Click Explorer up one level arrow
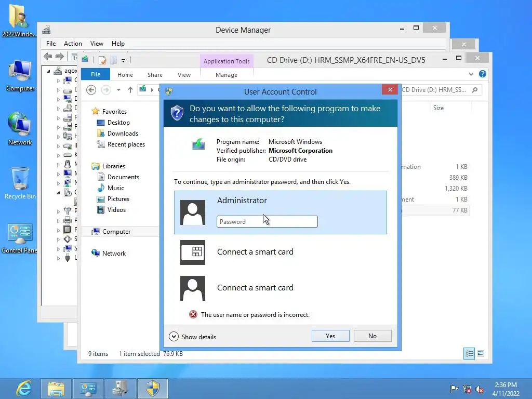This screenshot has height=399, width=532. 130,90
